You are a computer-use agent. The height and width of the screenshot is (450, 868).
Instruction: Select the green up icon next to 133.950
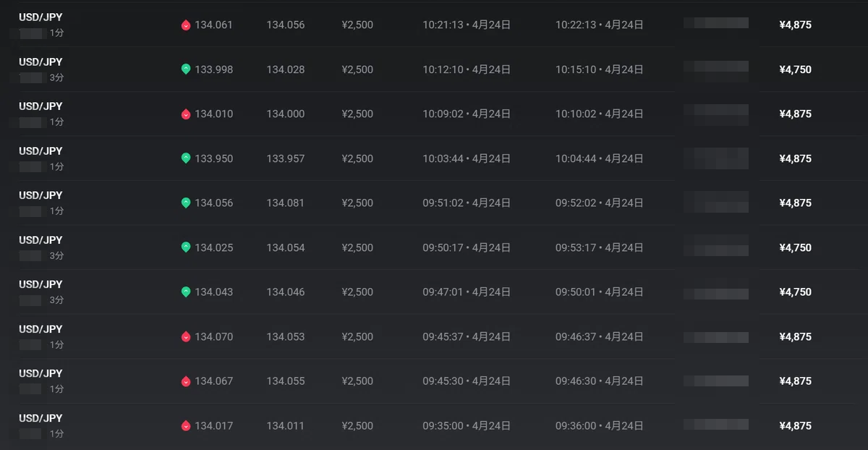point(186,158)
